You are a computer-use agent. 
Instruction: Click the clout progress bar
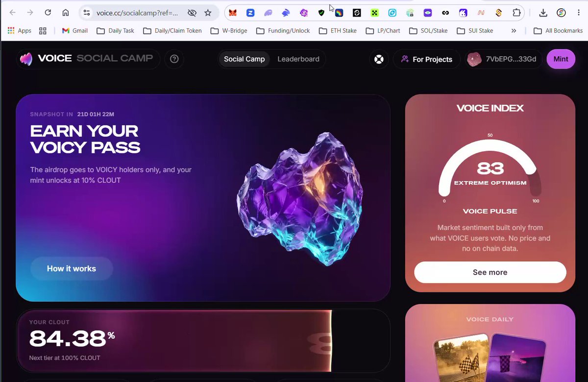pyautogui.click(x=203, y=341)
